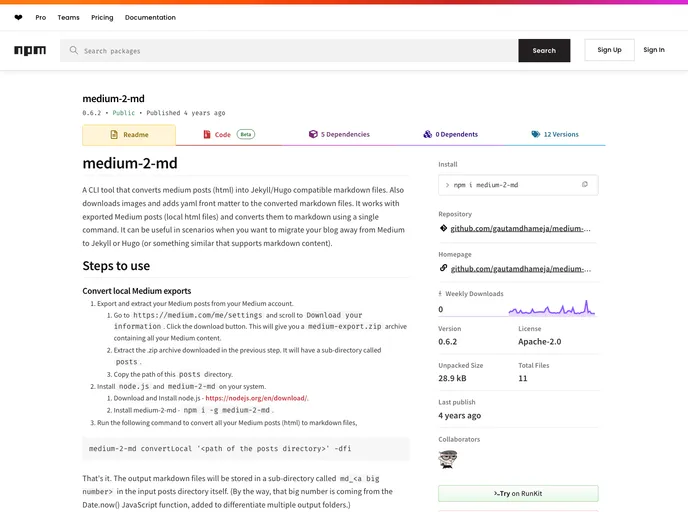Select the Readme tab
The image size is (688, 512).
click(x=129, y=135)
